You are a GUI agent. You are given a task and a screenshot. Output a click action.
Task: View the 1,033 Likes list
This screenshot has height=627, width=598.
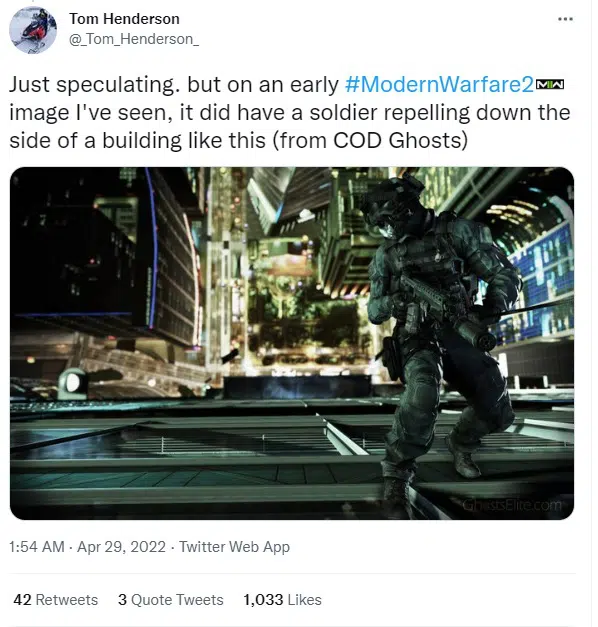tap(282, 600)
